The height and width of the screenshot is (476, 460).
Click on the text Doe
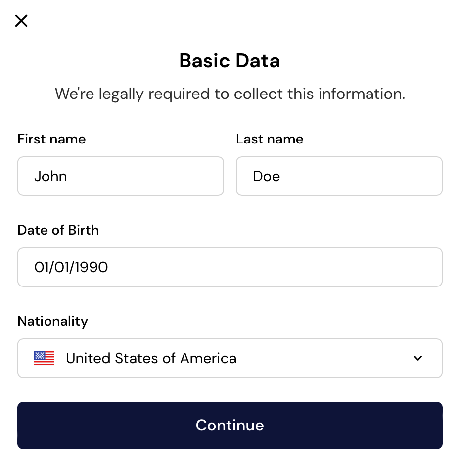point(266,176)
